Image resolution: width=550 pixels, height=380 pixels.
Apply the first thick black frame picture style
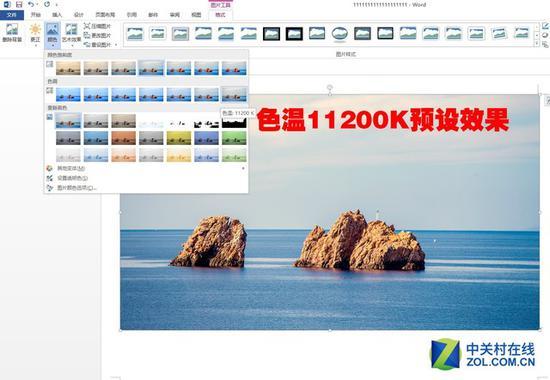point(271,34)
